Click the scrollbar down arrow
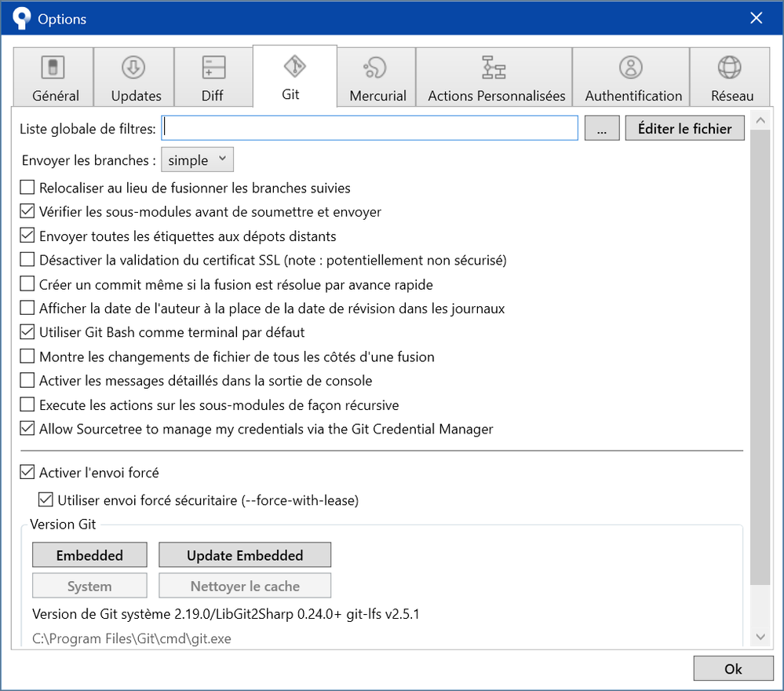The width and height of the screenshot is (784, 691). click(760, 637)
